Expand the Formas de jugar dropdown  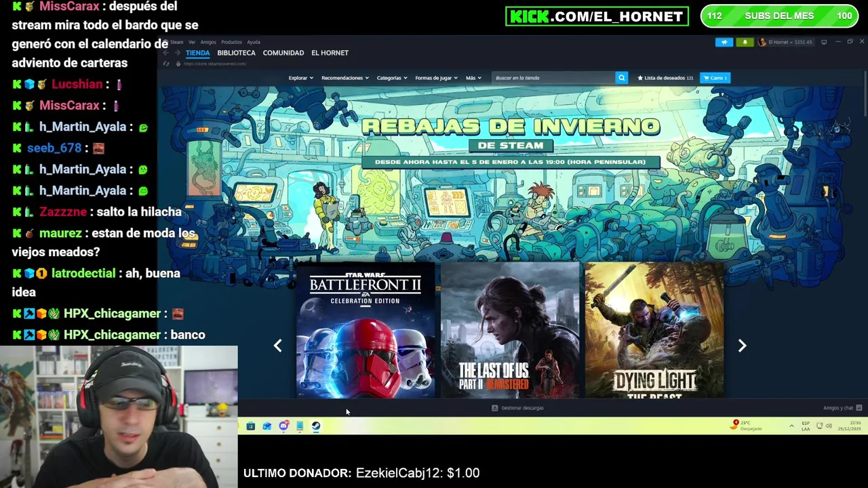click(436, 78)
